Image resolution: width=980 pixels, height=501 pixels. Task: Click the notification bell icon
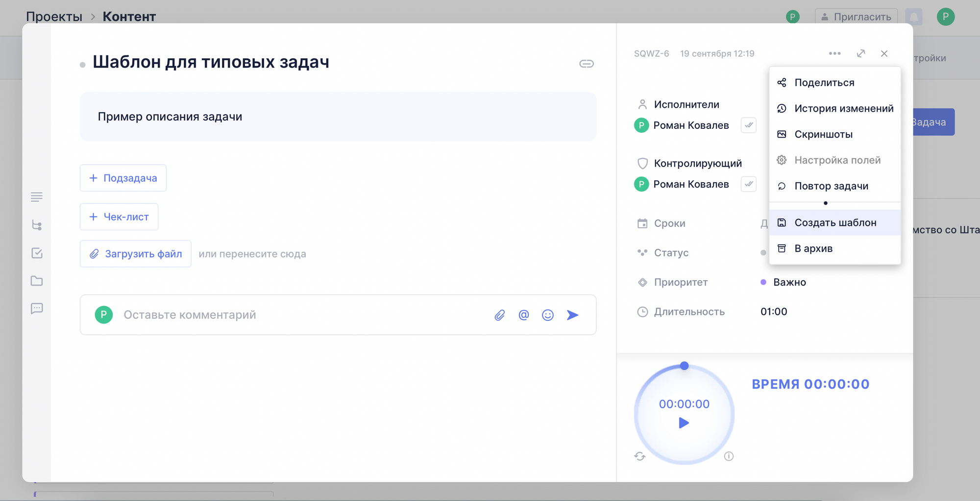coord(914,17)
